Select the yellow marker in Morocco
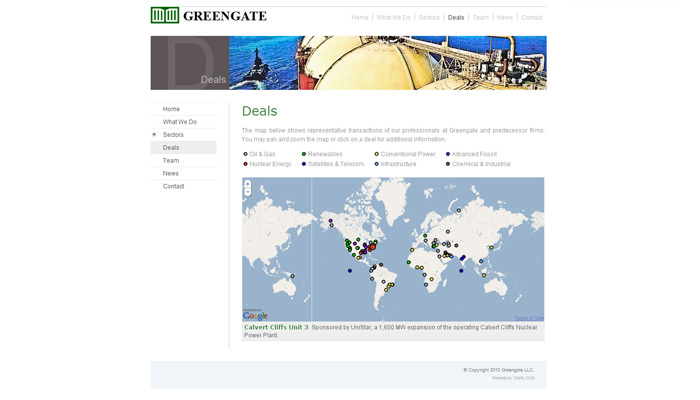 (412, 250)
